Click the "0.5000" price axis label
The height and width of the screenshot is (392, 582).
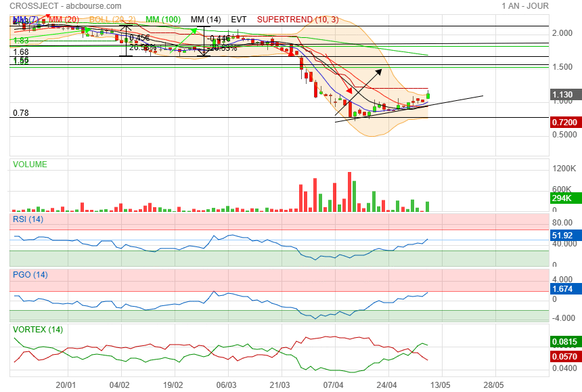coord(564,134)
